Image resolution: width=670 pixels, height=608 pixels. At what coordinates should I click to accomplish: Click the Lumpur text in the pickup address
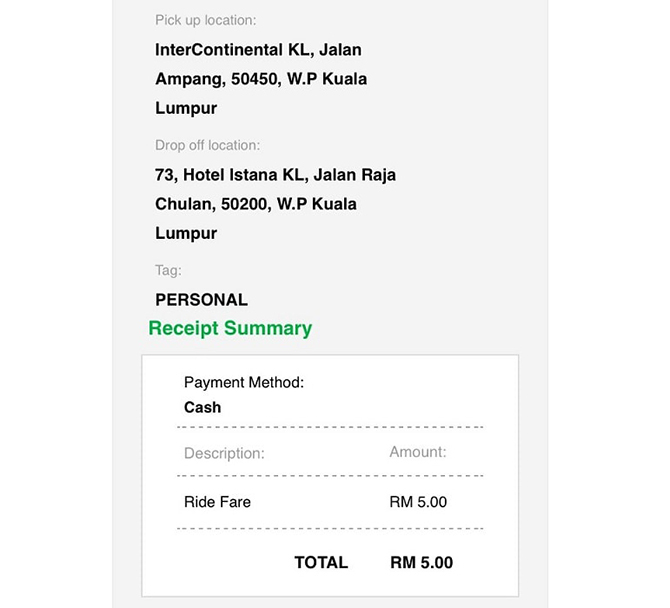click(186, 108)
